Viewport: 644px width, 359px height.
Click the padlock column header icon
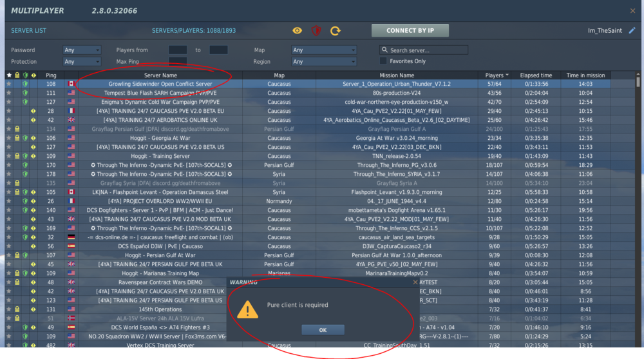tap(17, 75)
